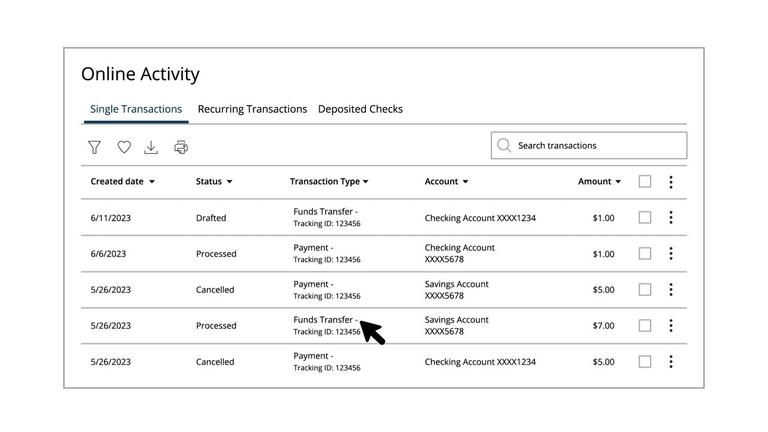
Task: Select the checkbox for the $7.00 row
Action: (645, 325)
